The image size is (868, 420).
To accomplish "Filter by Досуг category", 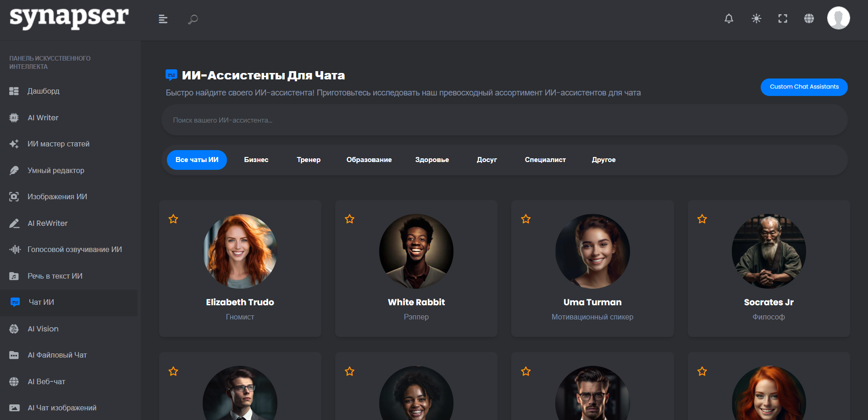I will [x=487, y=160].
